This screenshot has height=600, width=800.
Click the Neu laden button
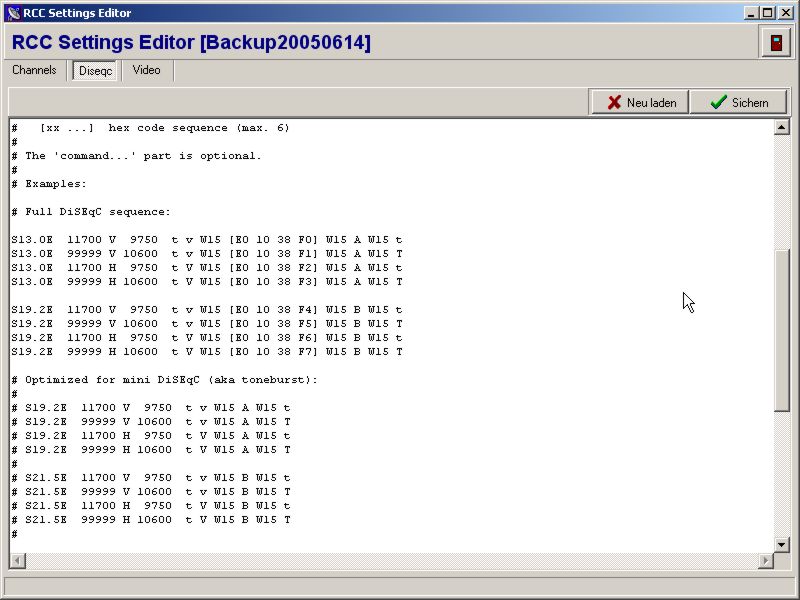(639, 103)
